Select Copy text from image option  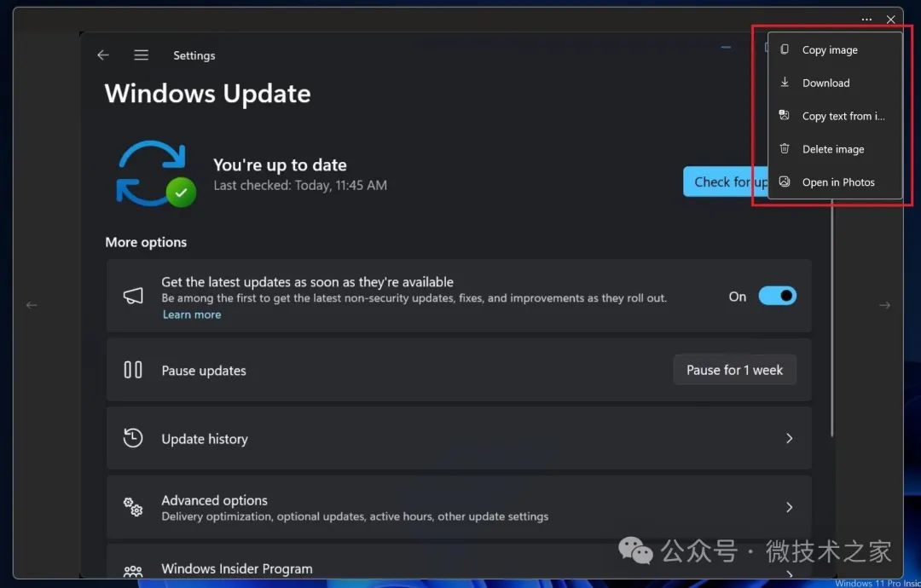(x=835, y=116)
